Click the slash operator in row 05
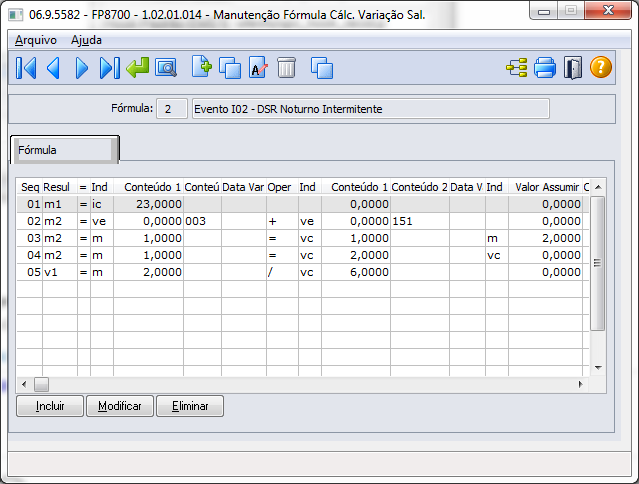The height and width of the screenshot is (484, 639). pos(283,272)
